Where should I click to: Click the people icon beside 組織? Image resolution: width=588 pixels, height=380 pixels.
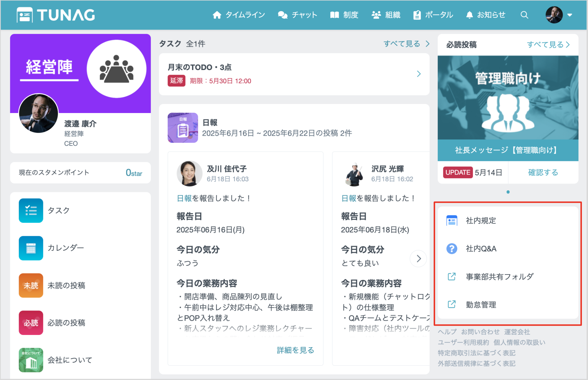click(x=376, y=15)
